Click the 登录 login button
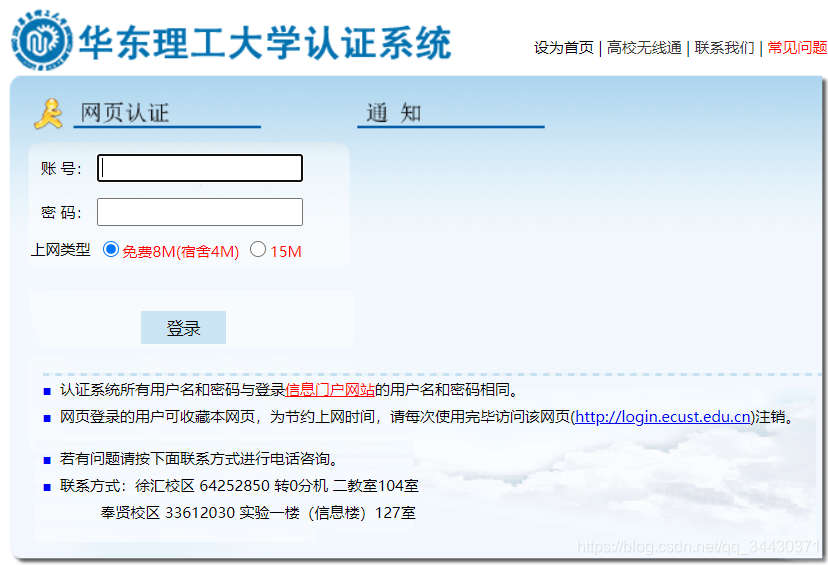The height and width of the screenshot is (565, 828). [183, 327]
